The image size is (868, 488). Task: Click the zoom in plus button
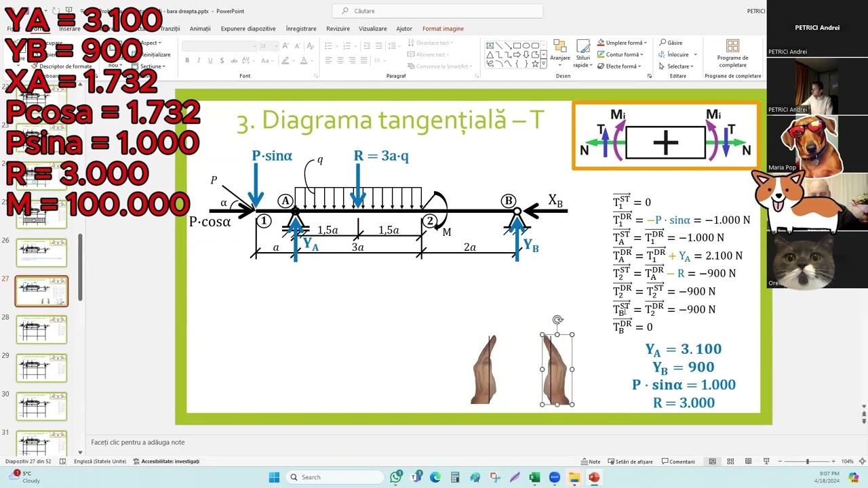click(833, 462)
